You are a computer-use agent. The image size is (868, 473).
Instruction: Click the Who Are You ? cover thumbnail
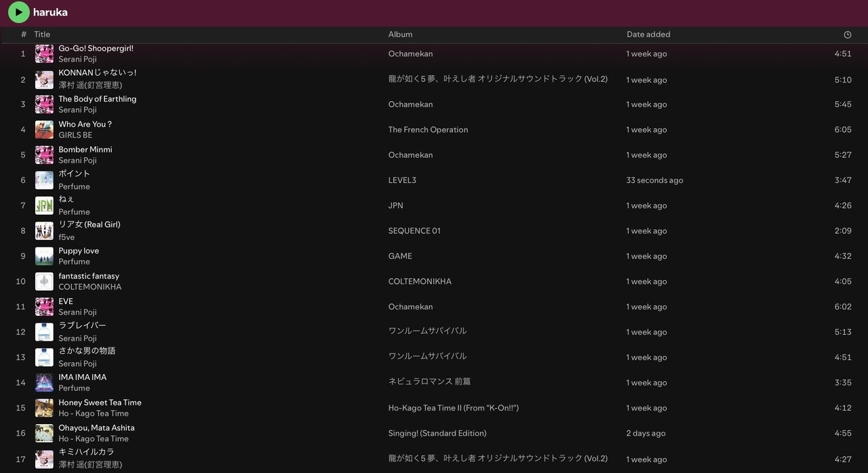click(44, 129)
